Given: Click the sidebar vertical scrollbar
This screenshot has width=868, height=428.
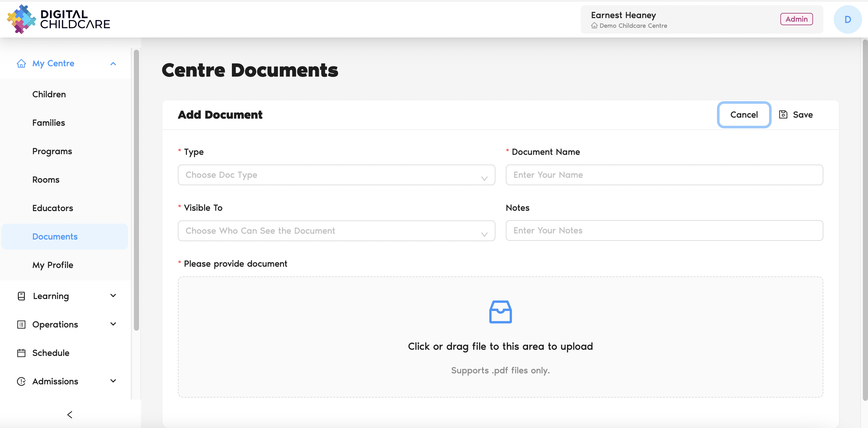Looking at the screenshot, I should point(136,190).
